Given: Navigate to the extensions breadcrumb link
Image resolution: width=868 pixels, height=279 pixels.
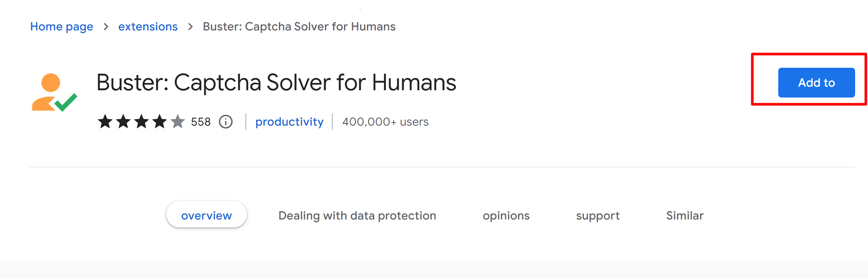Looking at the screenshot, I should (148, 26).
